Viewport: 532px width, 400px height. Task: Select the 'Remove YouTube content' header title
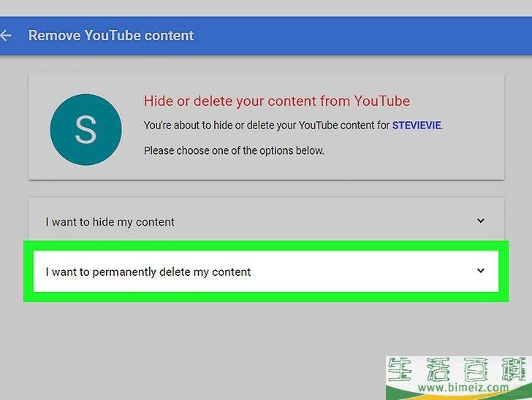click(111, 36)
